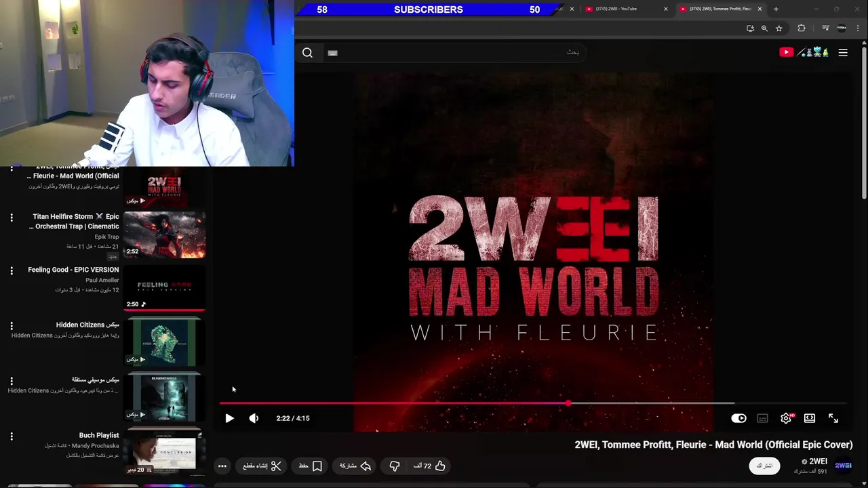Open options menu for independent music mix

11,381
